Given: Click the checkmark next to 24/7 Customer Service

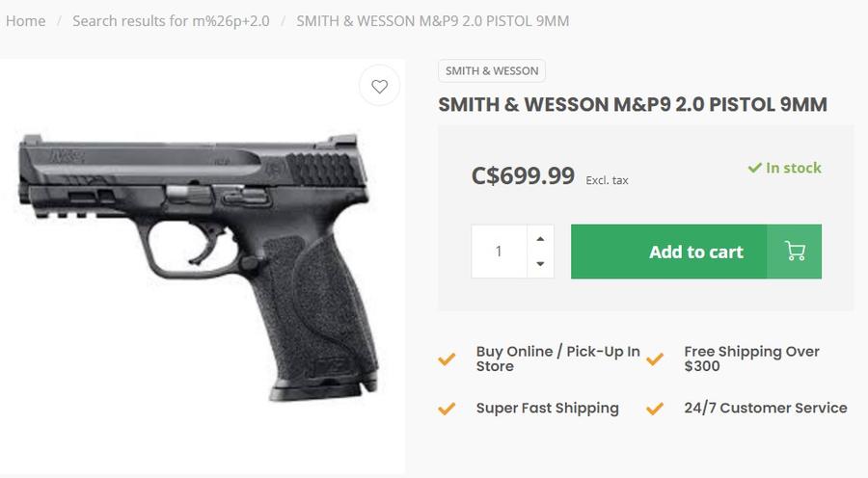Looking at the screenshot, I should 655,409.
